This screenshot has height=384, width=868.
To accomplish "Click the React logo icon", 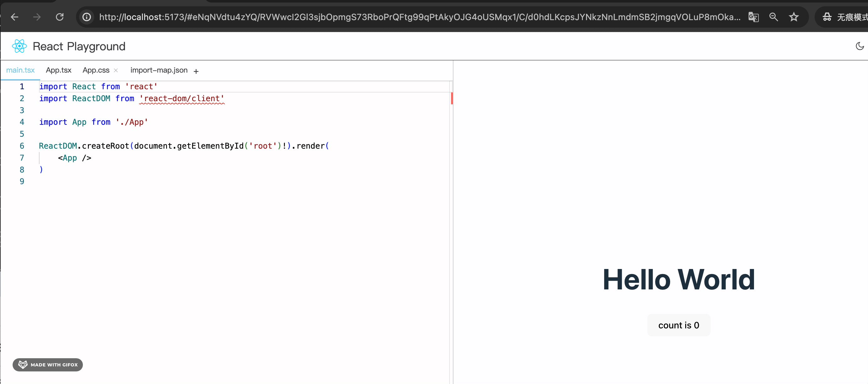I will point(19,46).
